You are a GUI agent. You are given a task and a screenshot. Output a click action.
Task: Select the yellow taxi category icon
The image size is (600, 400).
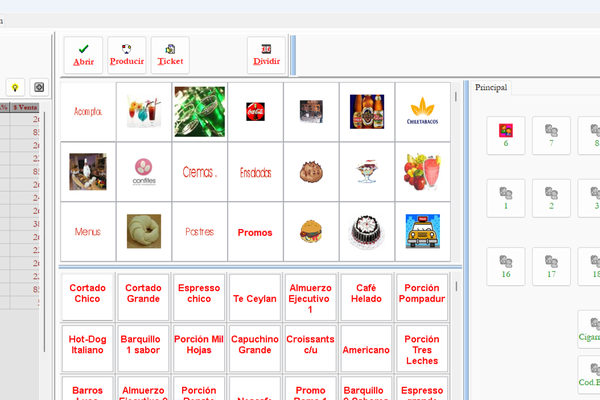click(422, 232)
